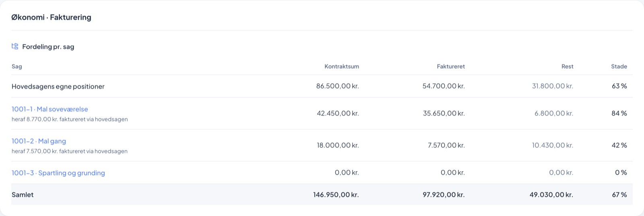Click the 146.950,00 kr. total contract sum
The image size is (644, 216).
click(336, 195)
